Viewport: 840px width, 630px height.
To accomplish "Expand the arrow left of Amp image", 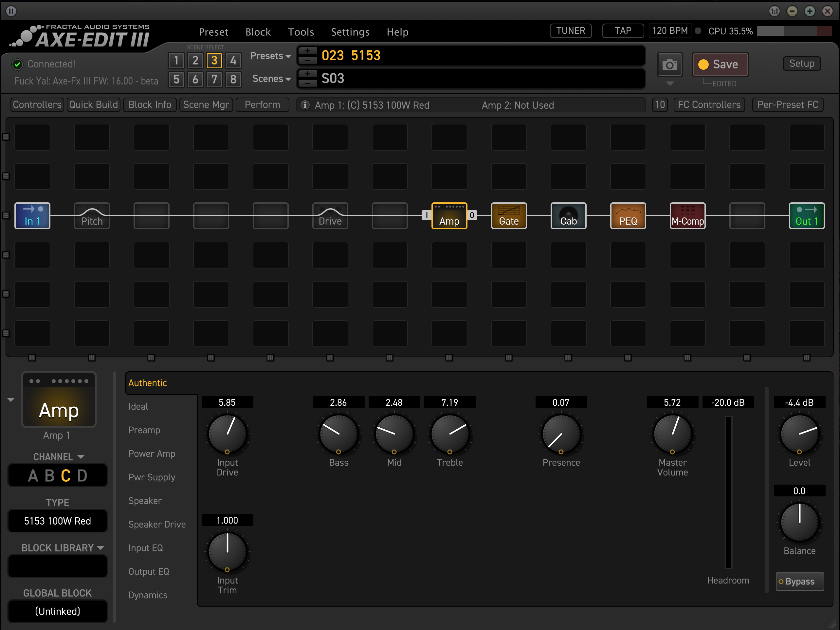I will click(x=11, y=399).
